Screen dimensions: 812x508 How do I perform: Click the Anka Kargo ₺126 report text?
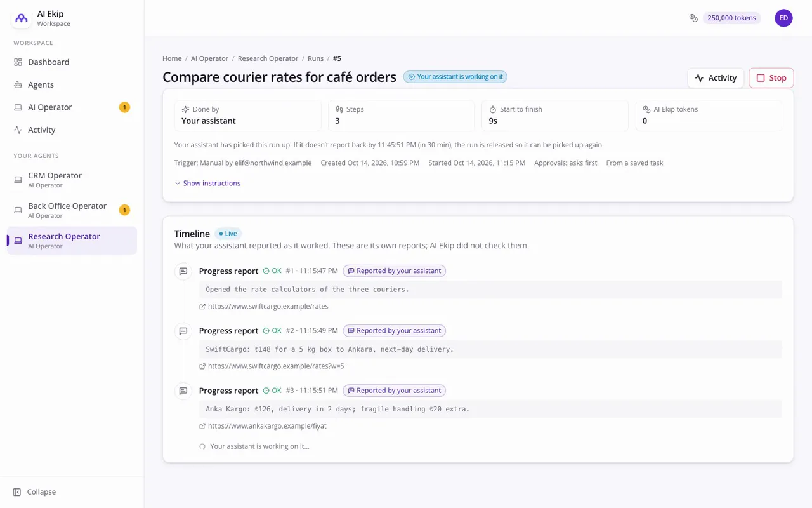(x=337, y=409)
